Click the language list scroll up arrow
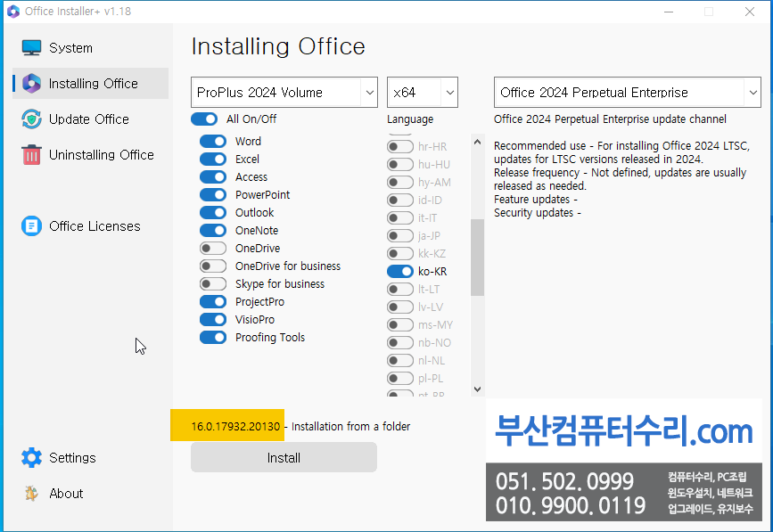This screenshot has height=532, width=773. point(477,142)
